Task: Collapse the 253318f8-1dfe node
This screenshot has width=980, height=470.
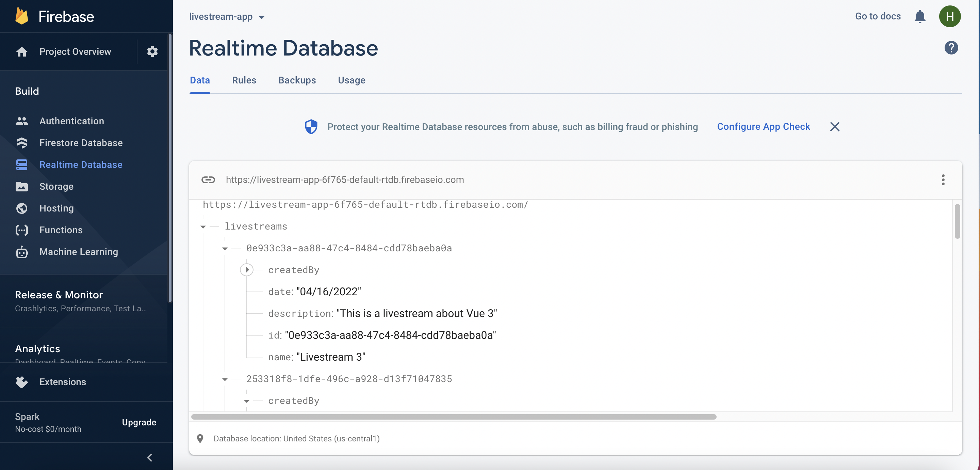Action: (x=225, y=379)
